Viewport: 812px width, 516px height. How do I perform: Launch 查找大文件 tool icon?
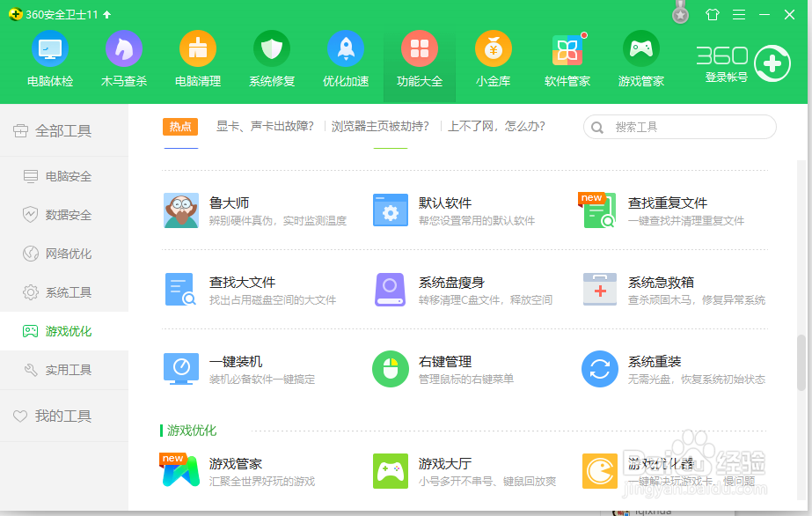[x=180, y=289]
